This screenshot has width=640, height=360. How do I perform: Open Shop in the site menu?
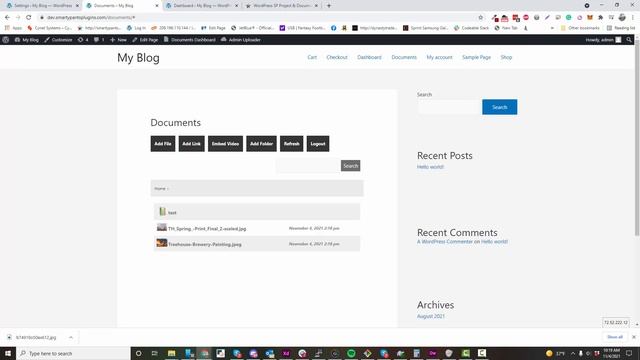(x=506, y=57)
